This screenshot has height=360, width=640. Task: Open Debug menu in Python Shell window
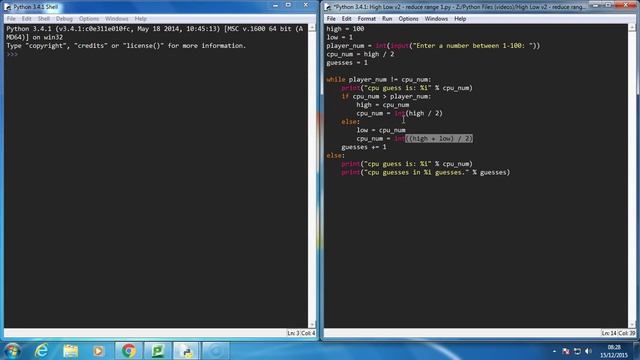click(x=64, y=19)
